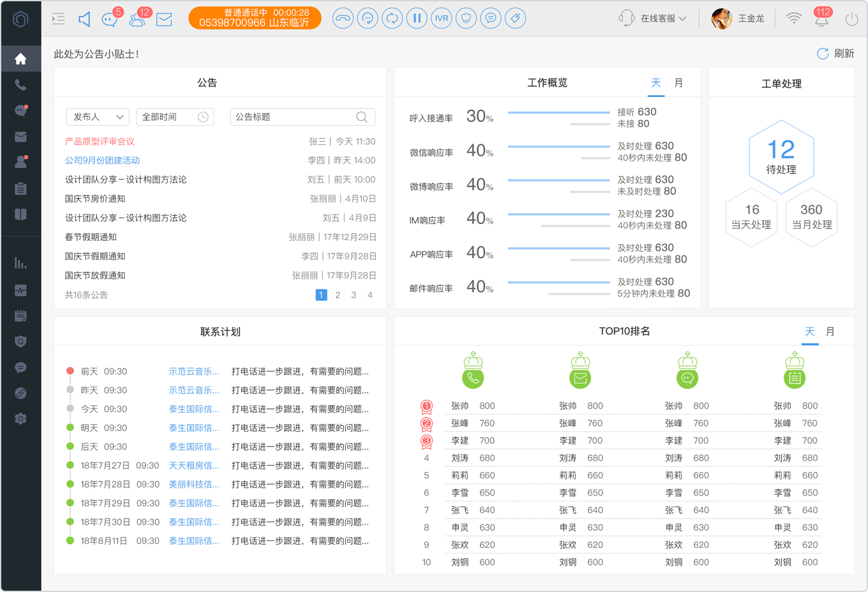Open 天天租房信 link for 18年7月27日
The width and height of the screenshot is (868, 592).
click(194, 466)
